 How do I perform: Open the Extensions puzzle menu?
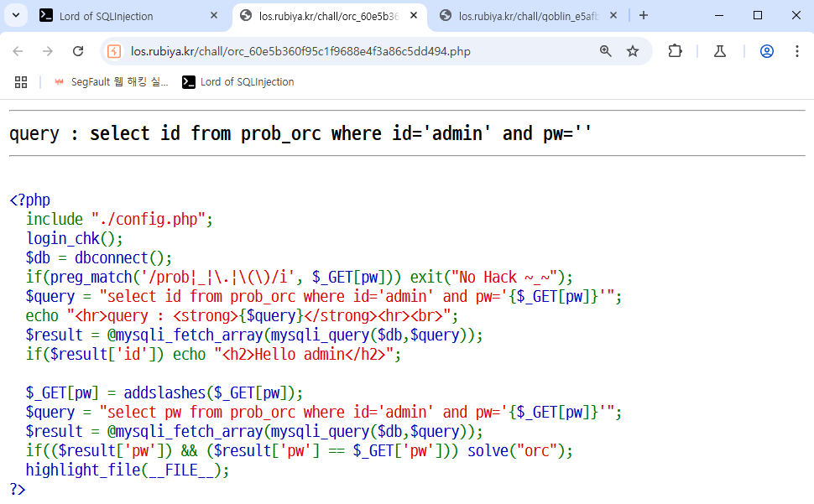click(x=675, y=51)
